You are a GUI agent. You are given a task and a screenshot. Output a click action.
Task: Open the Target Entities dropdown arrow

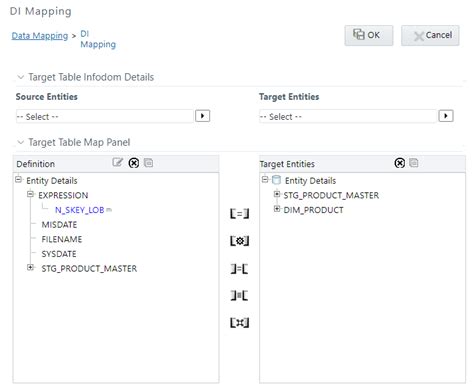coord(446,116)
